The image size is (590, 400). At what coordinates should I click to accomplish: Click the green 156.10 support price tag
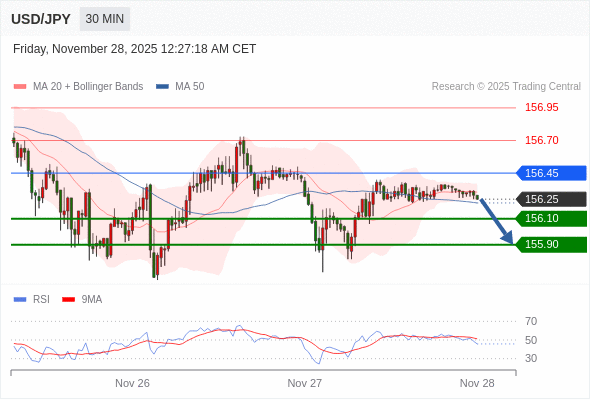pos(551,218)
